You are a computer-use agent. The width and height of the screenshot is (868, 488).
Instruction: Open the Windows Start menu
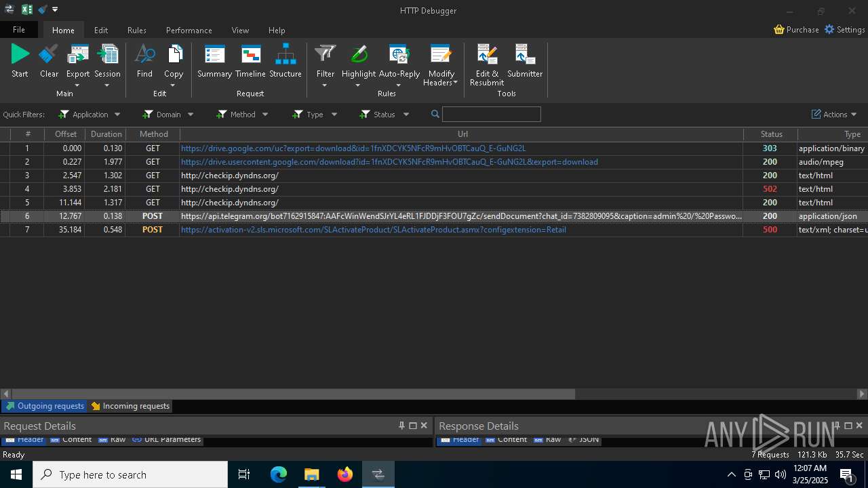(x=16, y=474)
